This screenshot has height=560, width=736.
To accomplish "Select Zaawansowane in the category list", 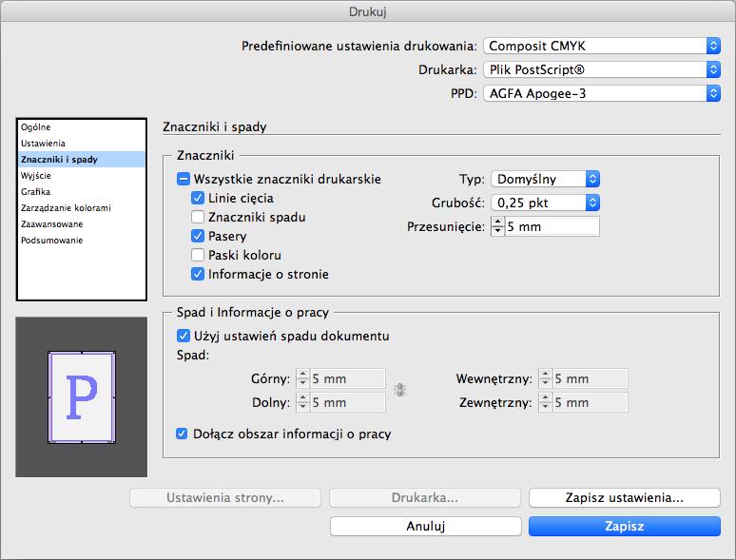I will (81, 224).
